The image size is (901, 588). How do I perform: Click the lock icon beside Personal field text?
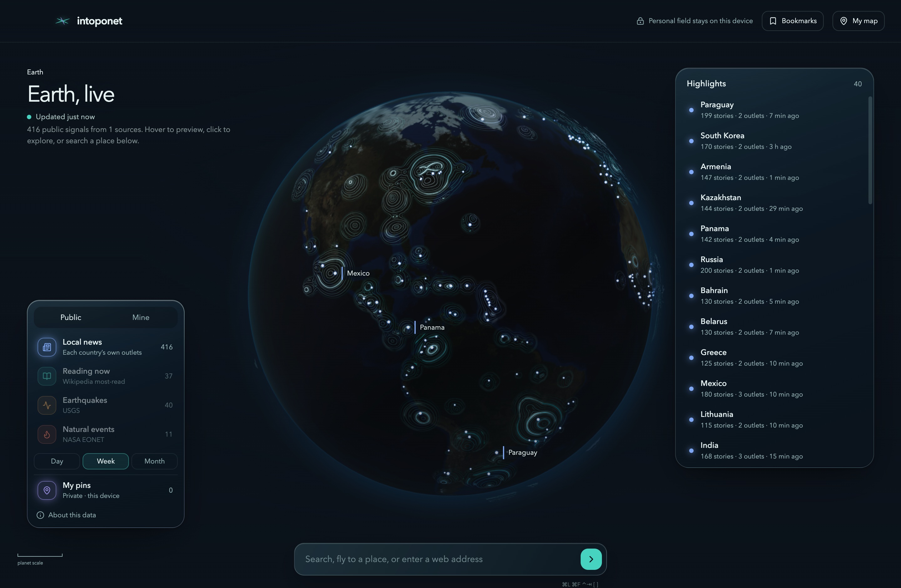[x=640, y=21]
